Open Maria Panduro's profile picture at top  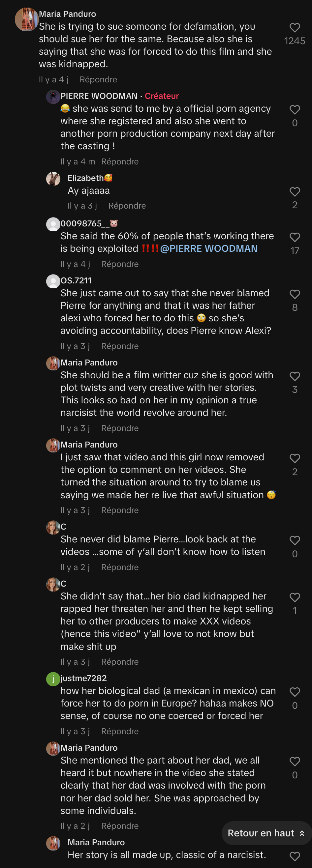(x=26, y=19)
